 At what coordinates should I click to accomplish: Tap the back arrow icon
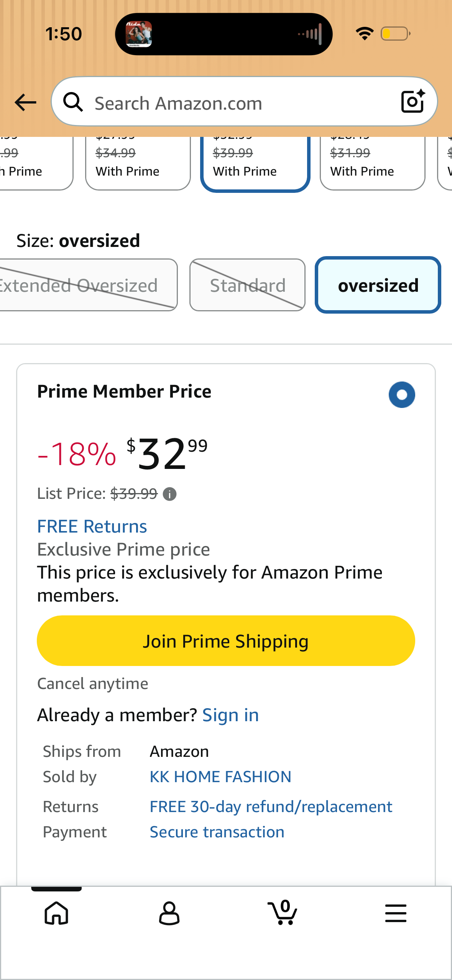tap(25, 103)
